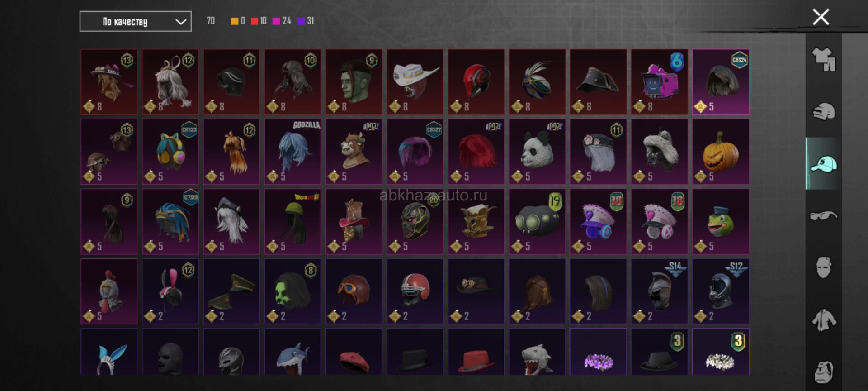Open the outfits category icon in sidebar

click(824, 59)
